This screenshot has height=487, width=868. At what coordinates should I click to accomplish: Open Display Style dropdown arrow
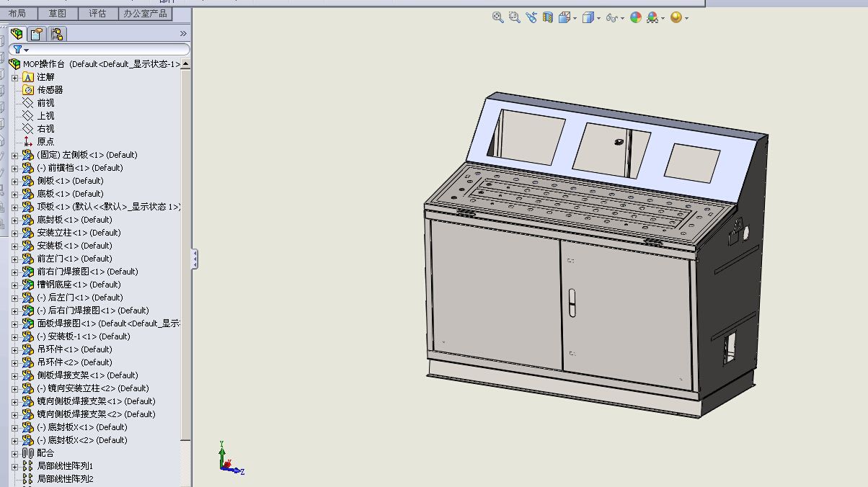(598, 19)
